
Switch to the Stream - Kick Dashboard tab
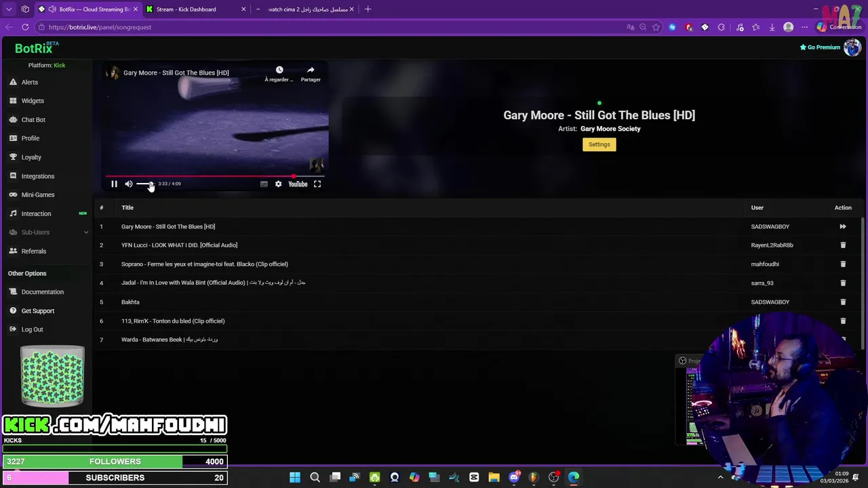point(195,9)
